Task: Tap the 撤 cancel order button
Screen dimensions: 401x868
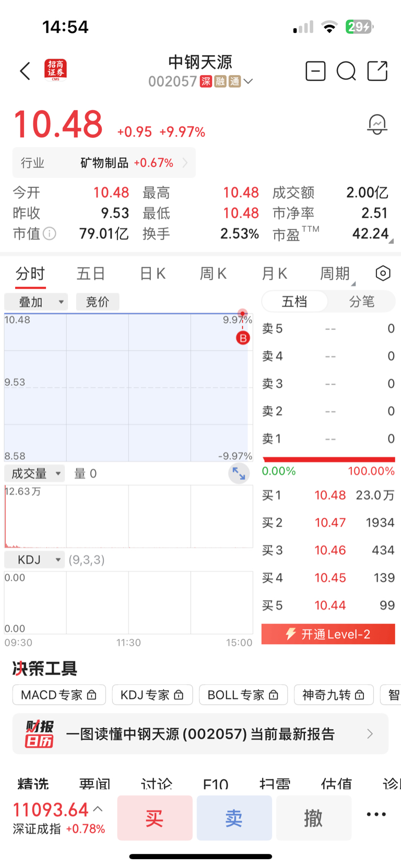Action: (313, 818)
